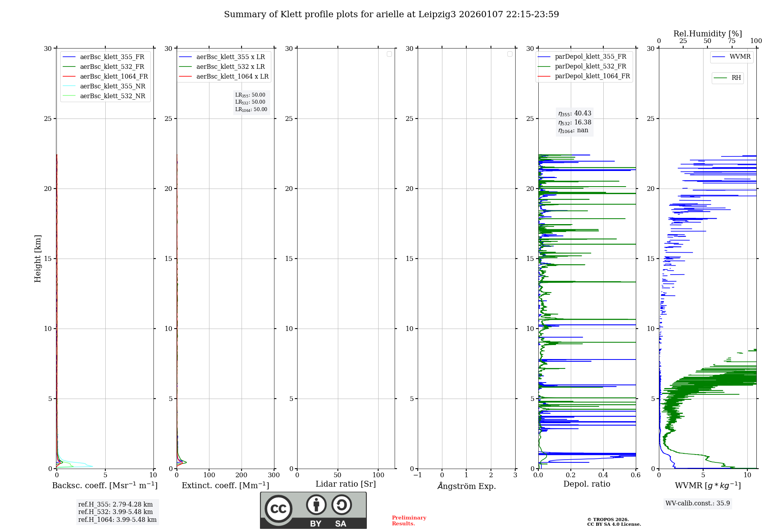The image size is (783, 532).
Task: Click the red Preliminary Results text
Action: coord(409,521)
